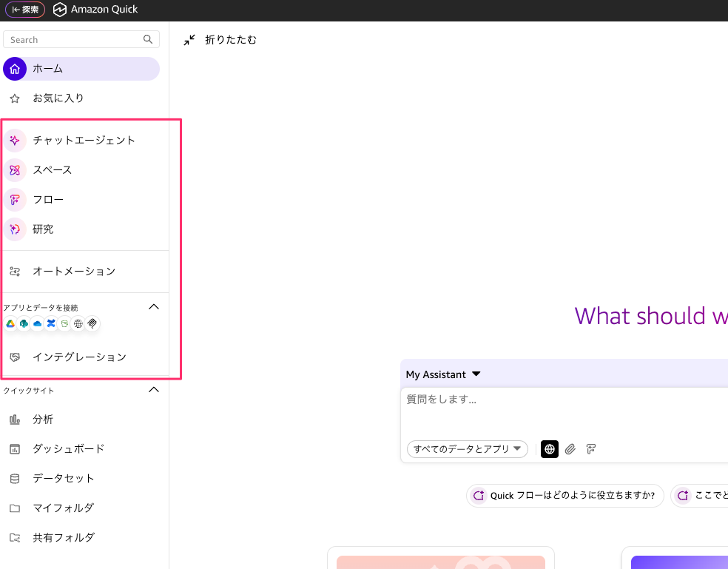Click the 'Quick フローはどのように役立ちますか?' suggestion
728x569 pixels.
coord(565,496)
